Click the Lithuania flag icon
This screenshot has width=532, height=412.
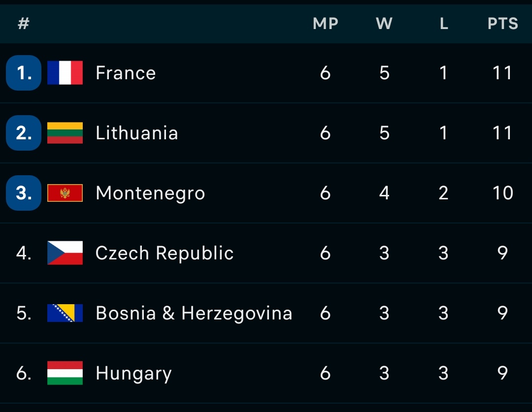65,133
